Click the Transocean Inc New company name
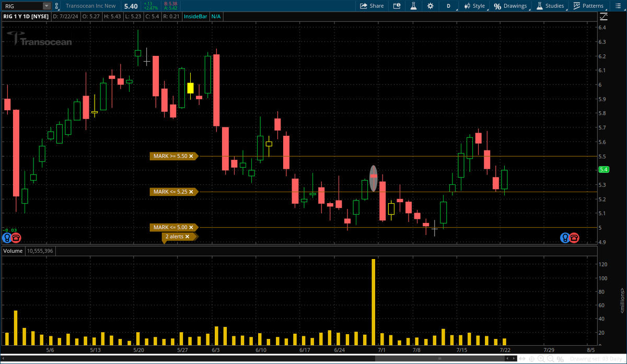The height and width of the screenshot is (364, 627). [91, 6]
